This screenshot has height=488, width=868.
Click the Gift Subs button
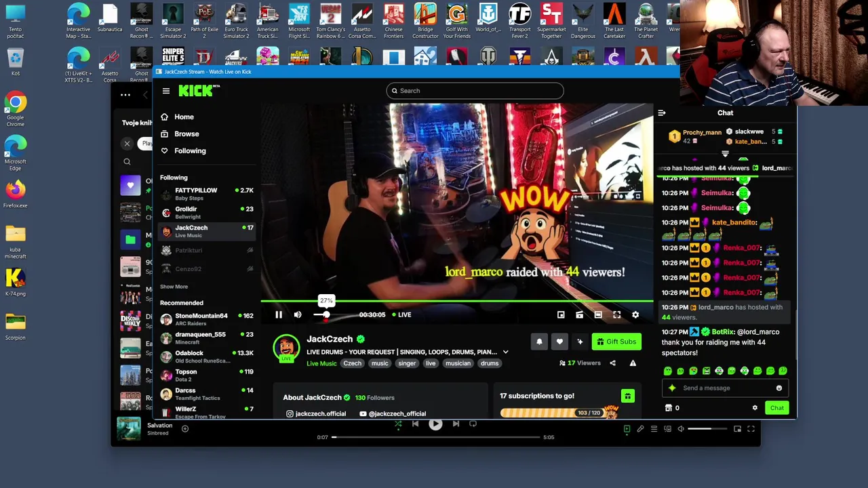tap(616, 342)
